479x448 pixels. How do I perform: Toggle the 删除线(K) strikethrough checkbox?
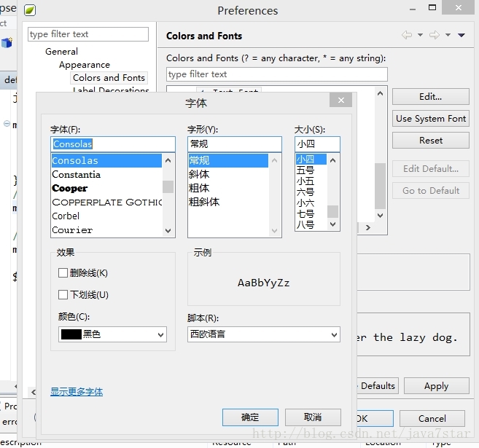(x=63, y=272)
